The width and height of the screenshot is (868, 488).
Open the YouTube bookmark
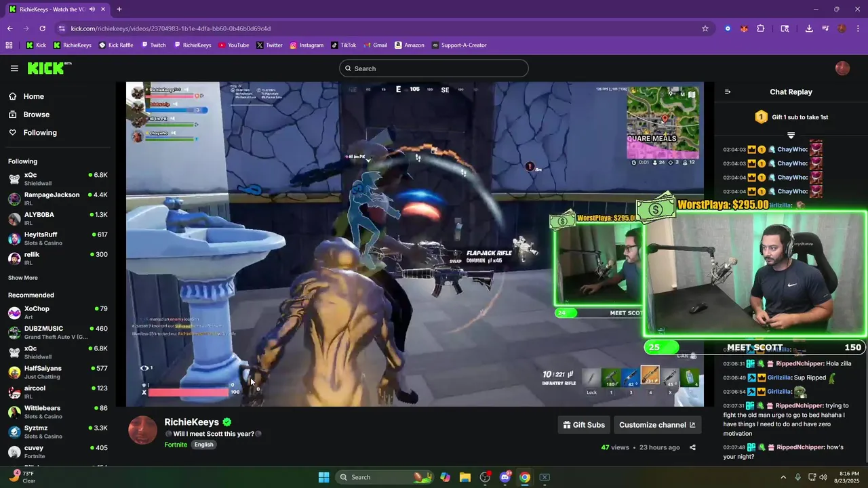point(233,45)
